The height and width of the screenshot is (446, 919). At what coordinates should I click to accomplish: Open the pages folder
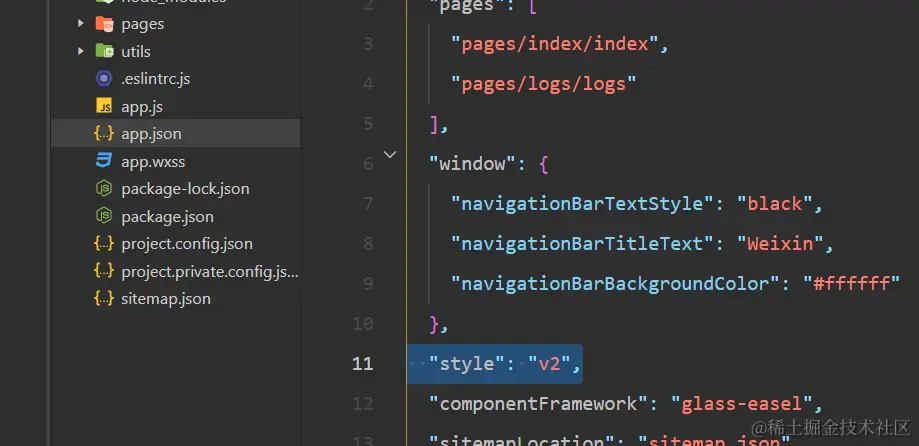[142, 25]
